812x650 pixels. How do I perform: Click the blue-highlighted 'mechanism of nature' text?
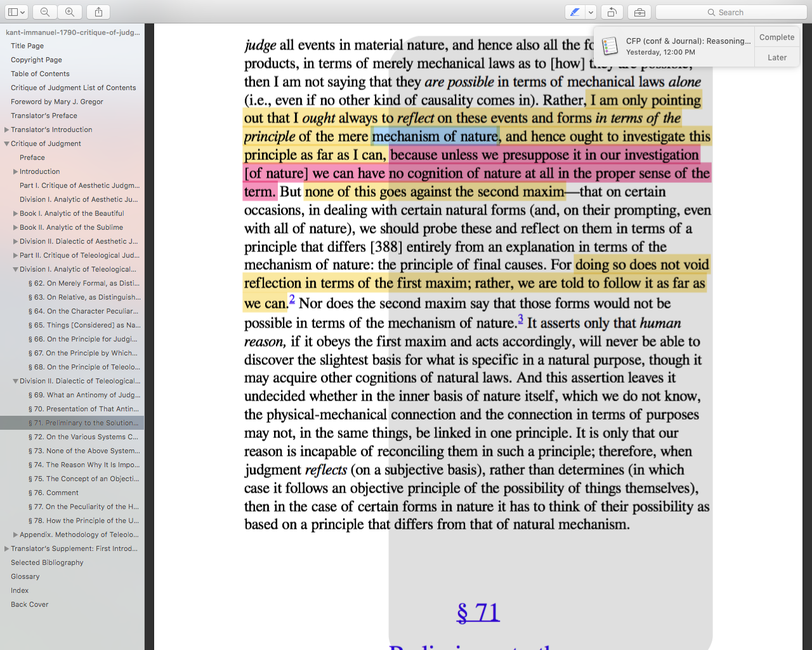(x=435, y=136)
